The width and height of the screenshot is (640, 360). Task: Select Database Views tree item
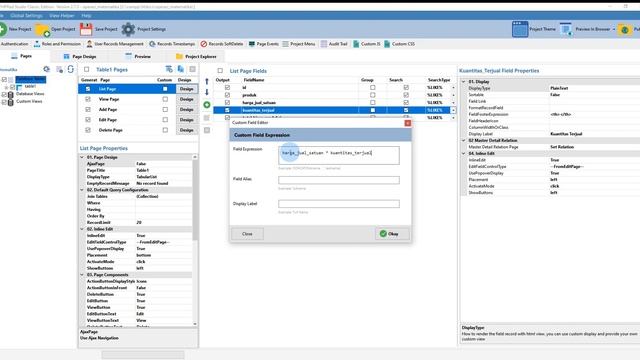click(30, 94)
